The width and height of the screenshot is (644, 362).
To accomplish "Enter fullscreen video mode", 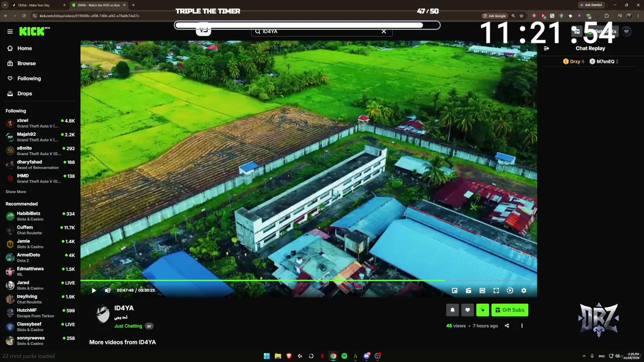I will (496, 291).
